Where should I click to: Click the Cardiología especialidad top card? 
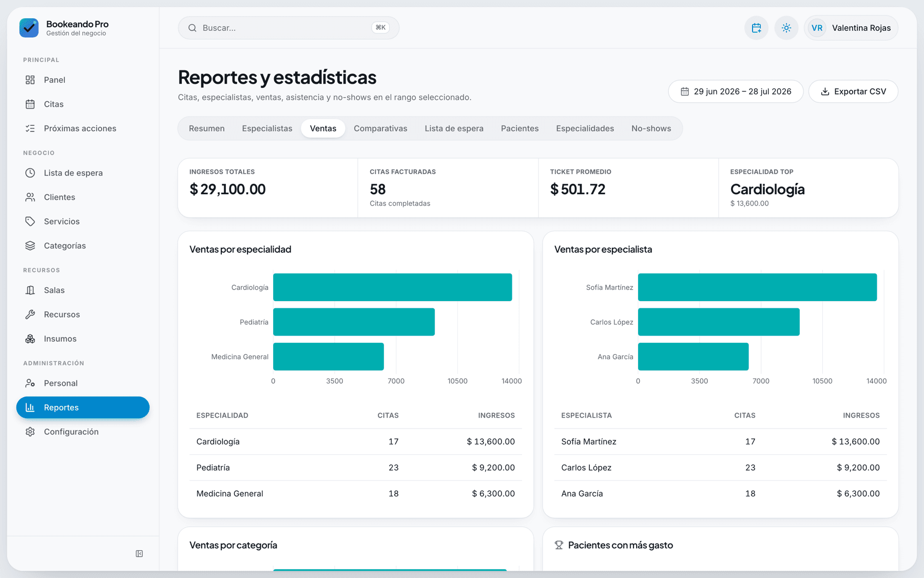point(808,188)
